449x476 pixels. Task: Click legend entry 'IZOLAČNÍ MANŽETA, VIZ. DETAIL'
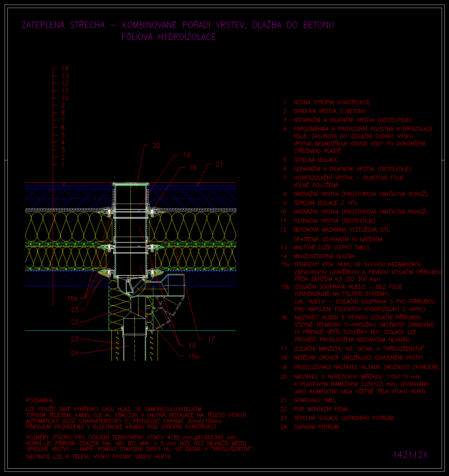[x=334, y=349]
